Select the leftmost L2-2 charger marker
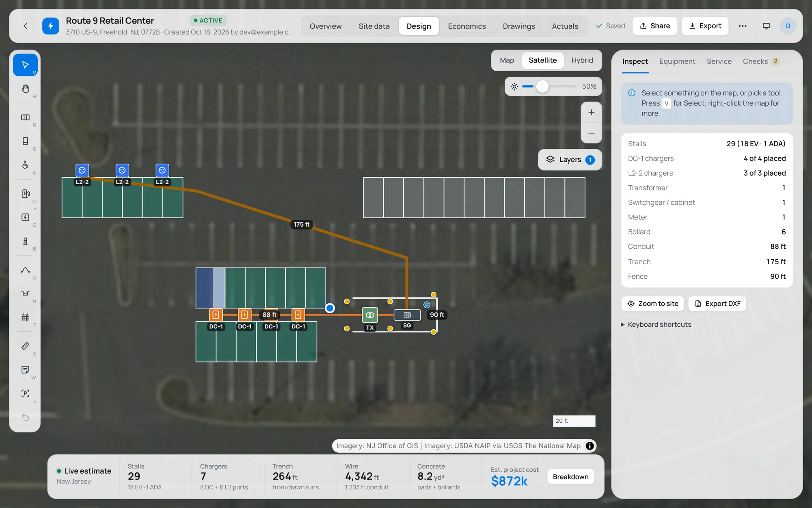This screenshot has width=812, height=508. [x=82, y=170]
